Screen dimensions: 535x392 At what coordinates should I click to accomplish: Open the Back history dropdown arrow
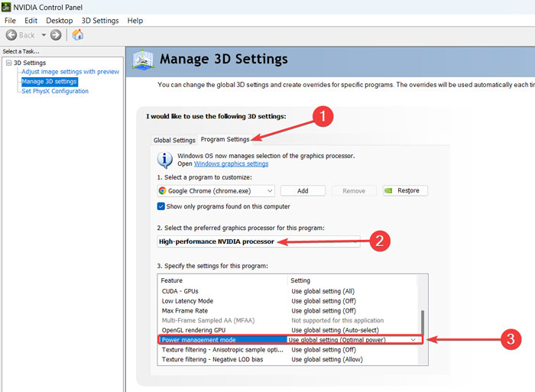(44, 35)
